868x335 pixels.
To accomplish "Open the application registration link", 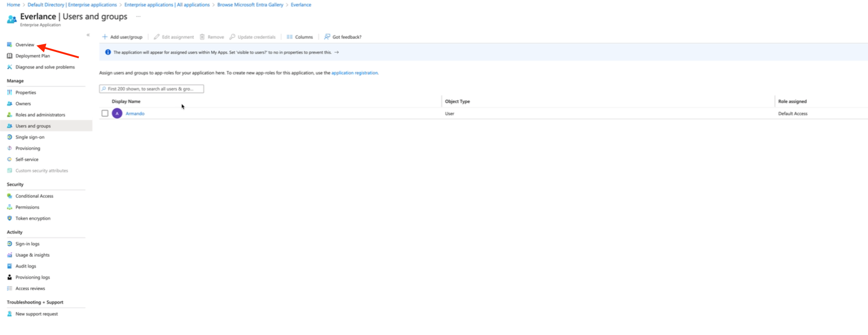I will pos(354,73).
